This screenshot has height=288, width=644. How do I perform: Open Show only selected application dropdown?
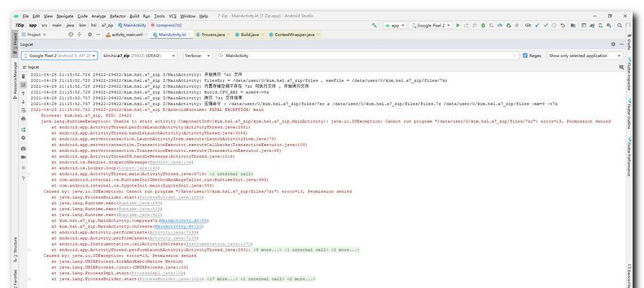click(x=585, y=55)
